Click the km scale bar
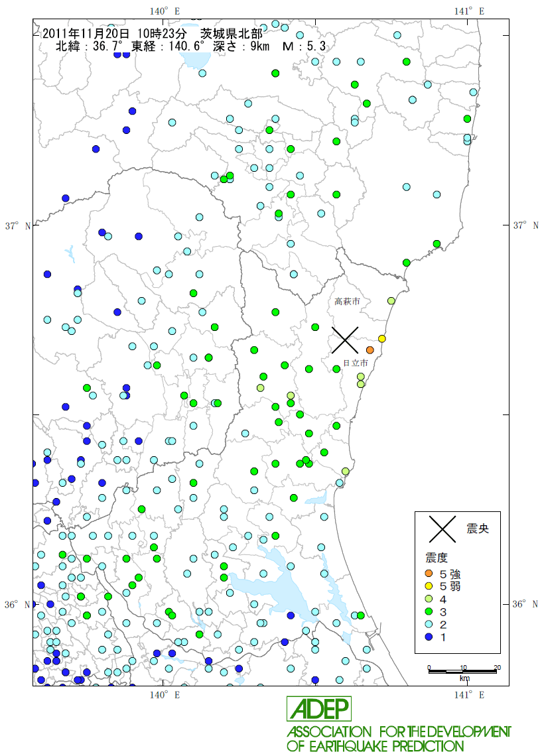 (x=463, y=670)
